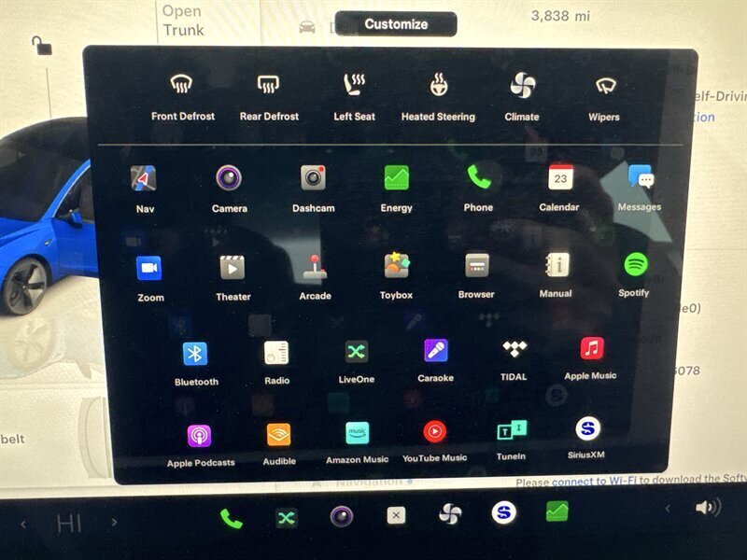Turn on Heated Steering
This screenshot has height=560, width=747.
(x=438, y=87)
